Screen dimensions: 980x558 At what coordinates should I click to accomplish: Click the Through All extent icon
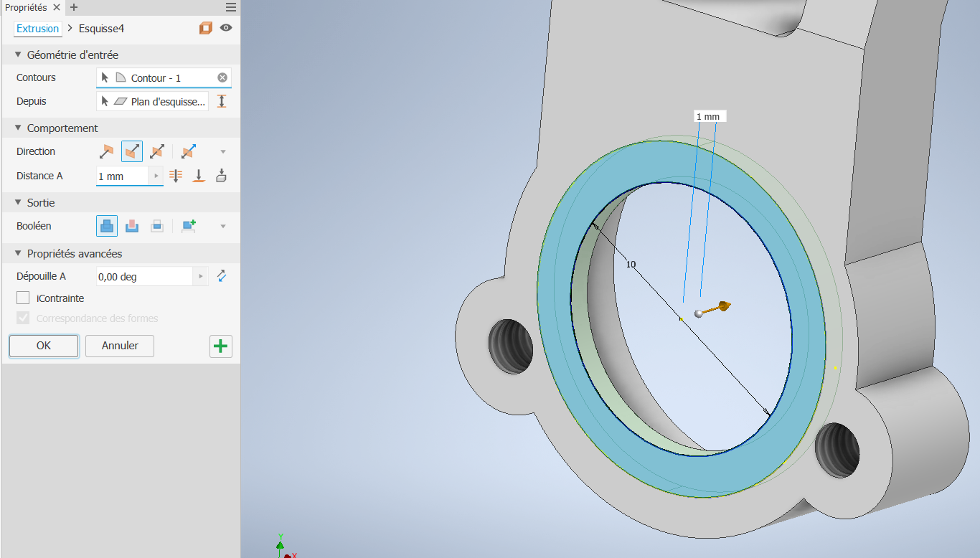[176, 176]
